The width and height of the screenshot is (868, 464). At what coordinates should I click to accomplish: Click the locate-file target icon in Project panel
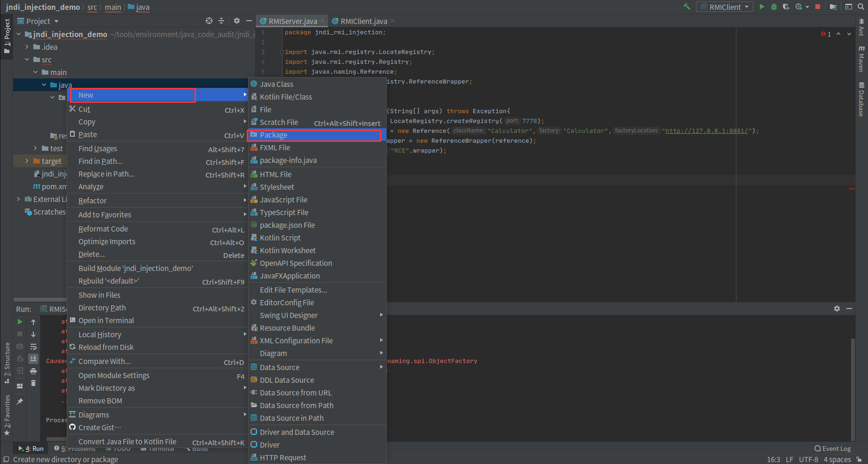coord(209,21)
